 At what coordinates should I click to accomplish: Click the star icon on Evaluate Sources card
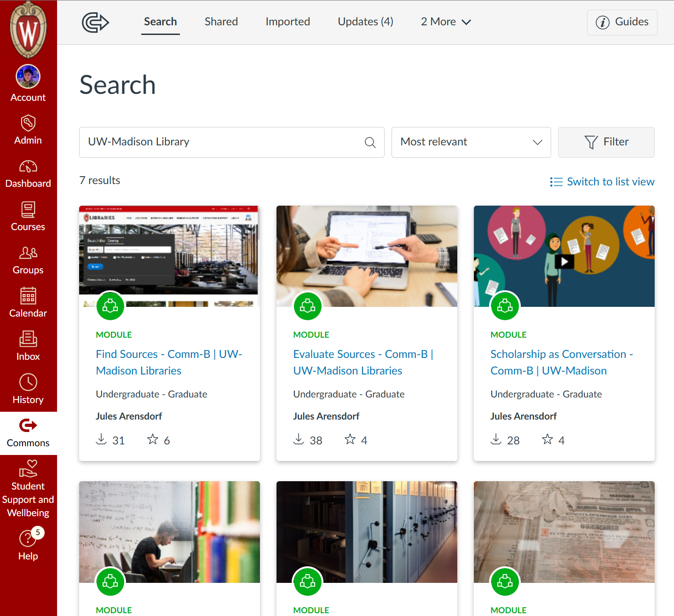click(350, 439)
